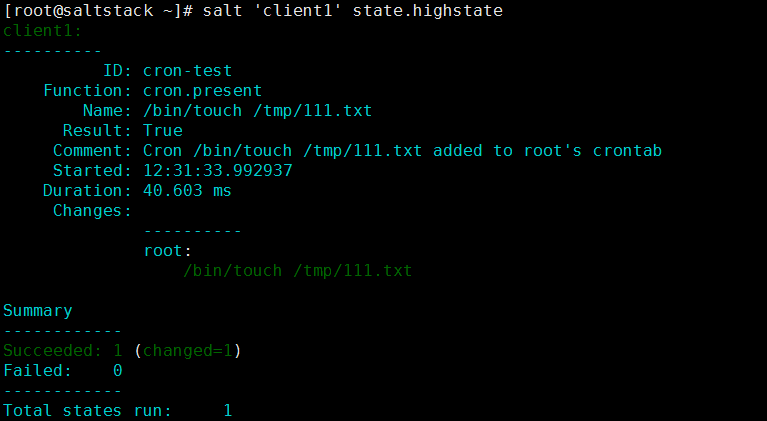Screen dimensions: 767x421
Task: Click the Started timestamp 12:31:33.992937
Action: (x=218, y=171)
